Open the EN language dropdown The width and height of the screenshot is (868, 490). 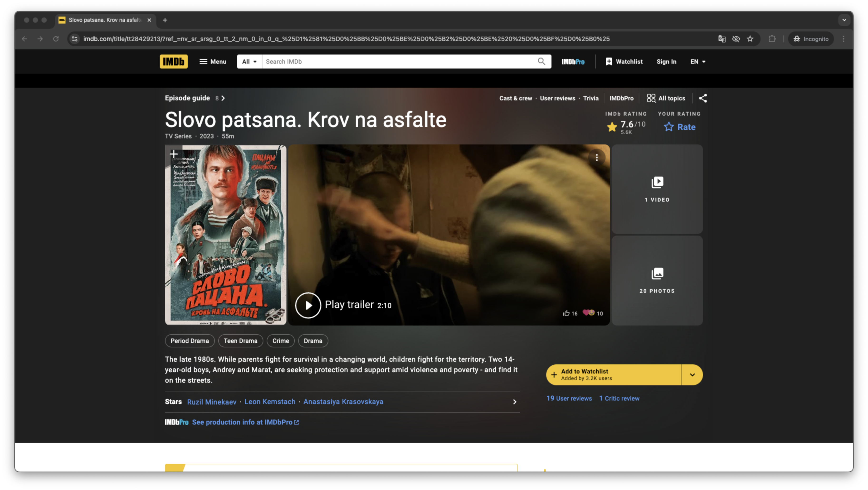(697, 62)
